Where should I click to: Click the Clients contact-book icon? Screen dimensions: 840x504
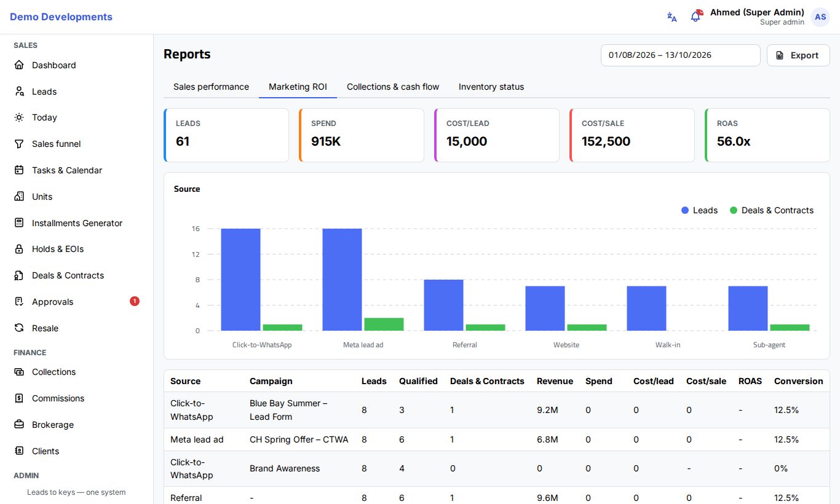tap(19, 451)
